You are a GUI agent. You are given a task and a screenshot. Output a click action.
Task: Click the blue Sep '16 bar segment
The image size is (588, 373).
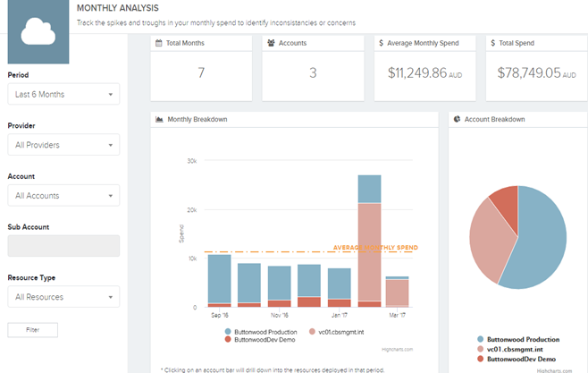pyautogui.click(x=219, y=278)
